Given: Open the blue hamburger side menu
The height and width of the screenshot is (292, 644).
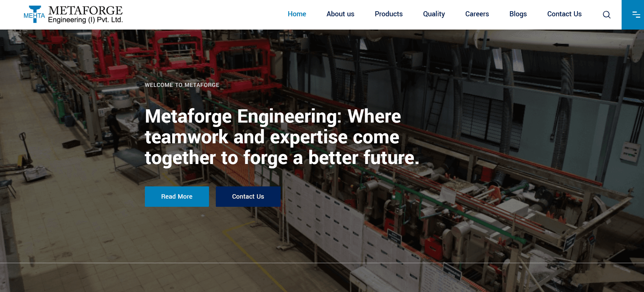Looking at the screenshot, I should pyautogui.click(x=633, y=15).
